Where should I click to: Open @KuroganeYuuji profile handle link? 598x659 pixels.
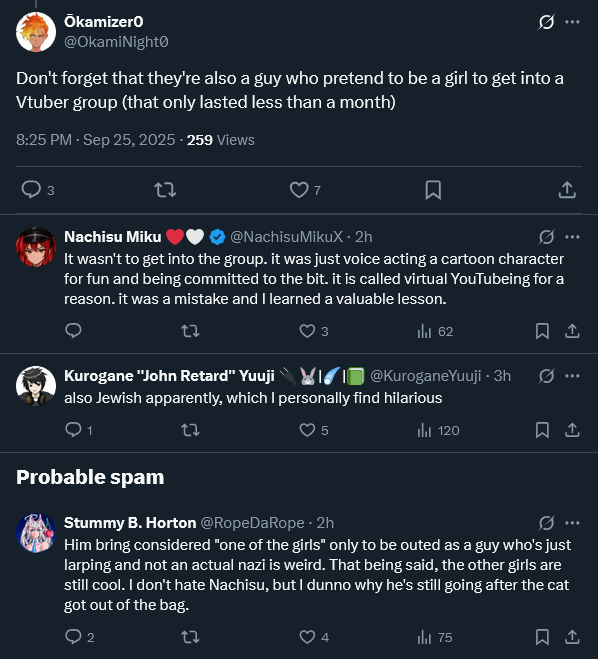425,376
